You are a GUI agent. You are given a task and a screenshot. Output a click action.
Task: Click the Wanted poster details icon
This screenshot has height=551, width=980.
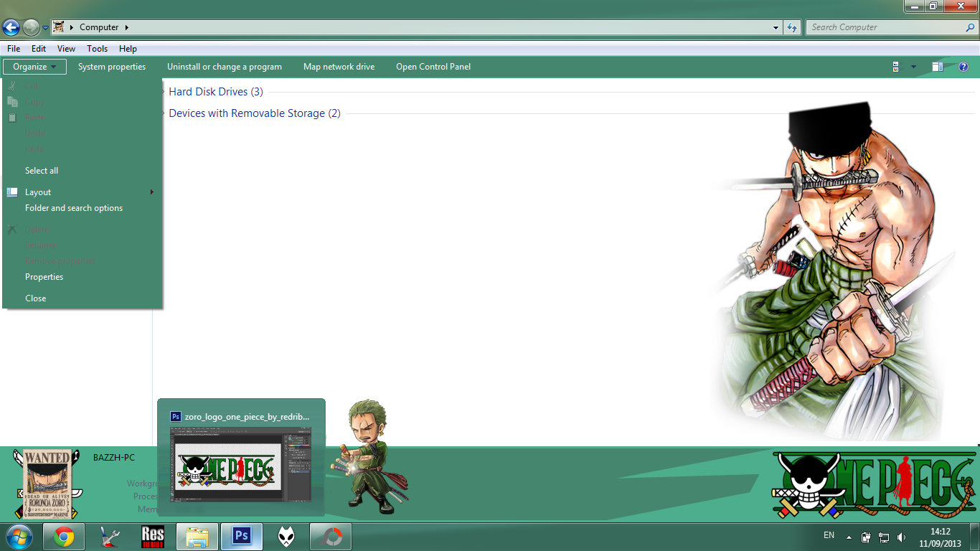[x=48, y=484]
